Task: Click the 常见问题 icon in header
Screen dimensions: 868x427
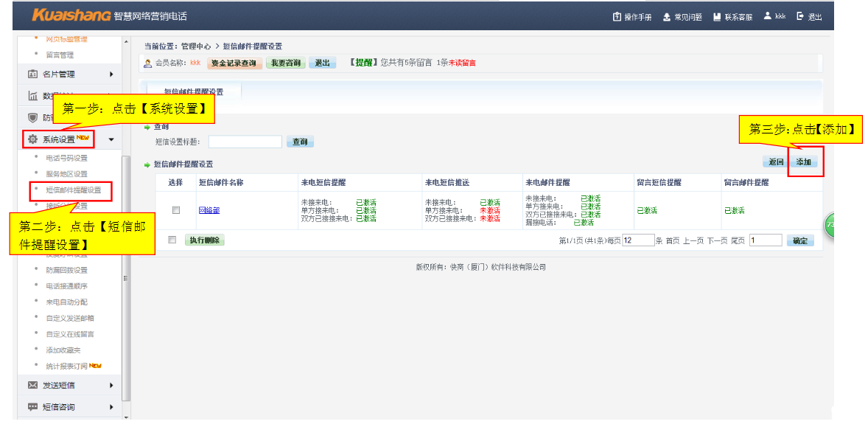Action: click(x=667, y=17)
